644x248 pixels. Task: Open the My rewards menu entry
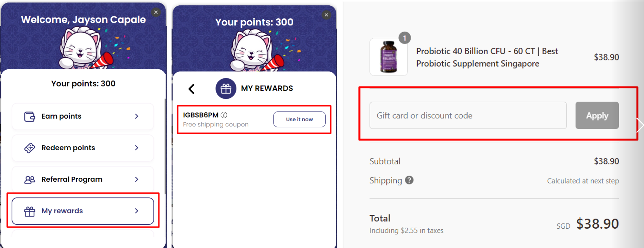point(82,211)
